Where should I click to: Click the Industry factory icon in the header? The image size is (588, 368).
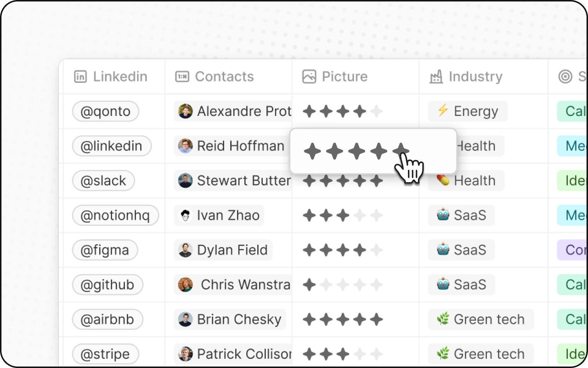[436, 77]
